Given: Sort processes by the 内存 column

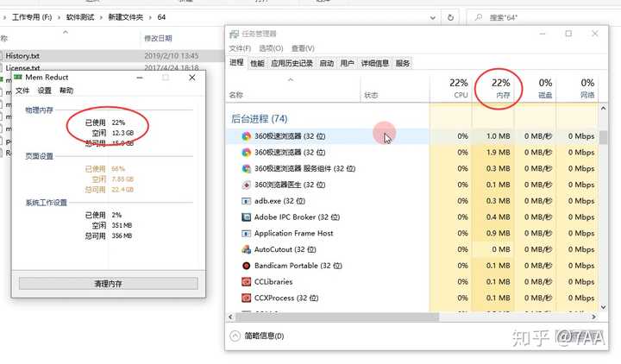Looking at the screenshot, I should (x=493, y=88).
